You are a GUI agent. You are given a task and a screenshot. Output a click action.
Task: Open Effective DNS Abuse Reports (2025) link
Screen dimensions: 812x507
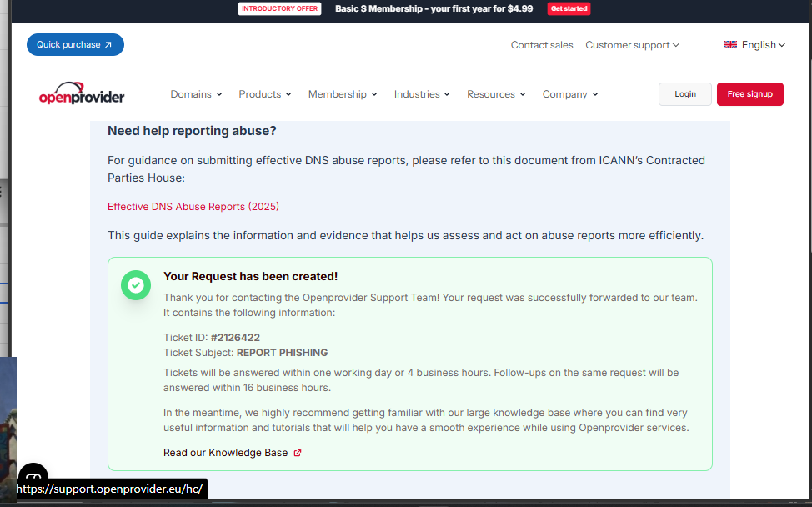pyautogui.click(x=193, y=206)
